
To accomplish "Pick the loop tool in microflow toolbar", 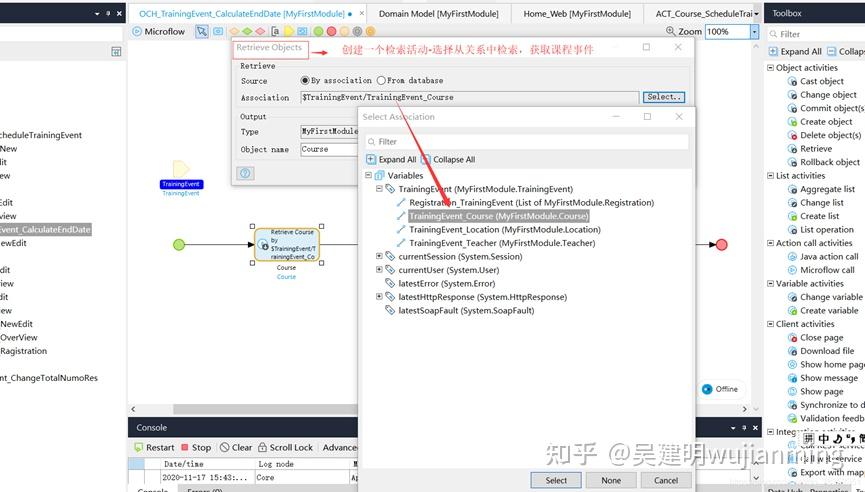I will [302, 31].
